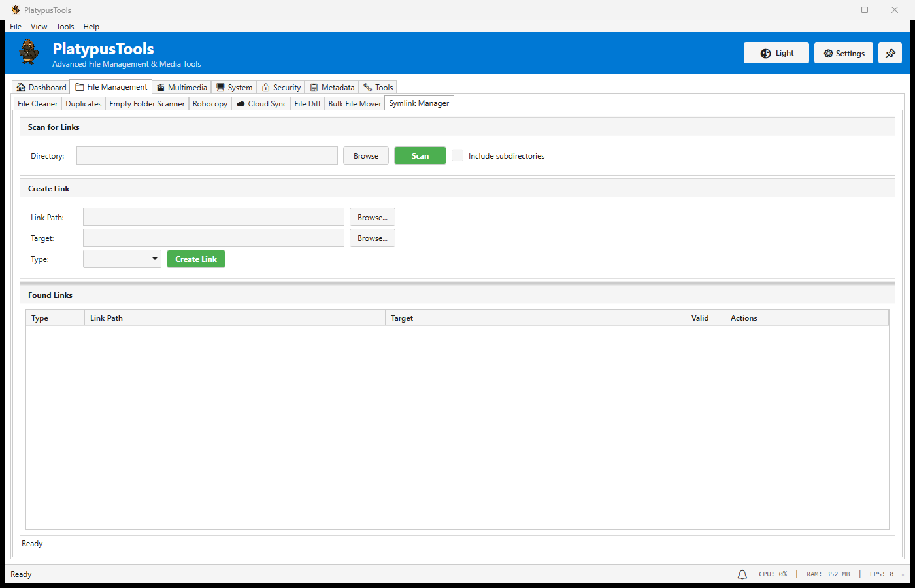Open the Dashboard tab via its home icon

point(21,86)
